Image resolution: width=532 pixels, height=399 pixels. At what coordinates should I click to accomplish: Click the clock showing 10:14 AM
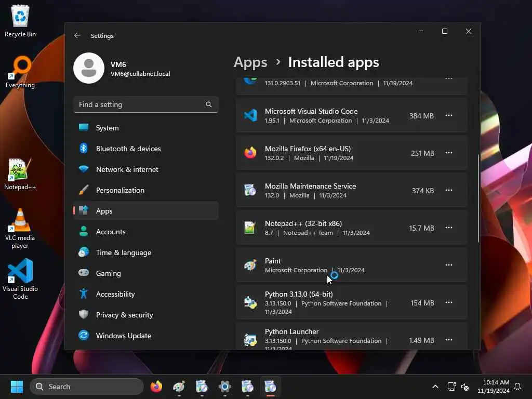494,386
